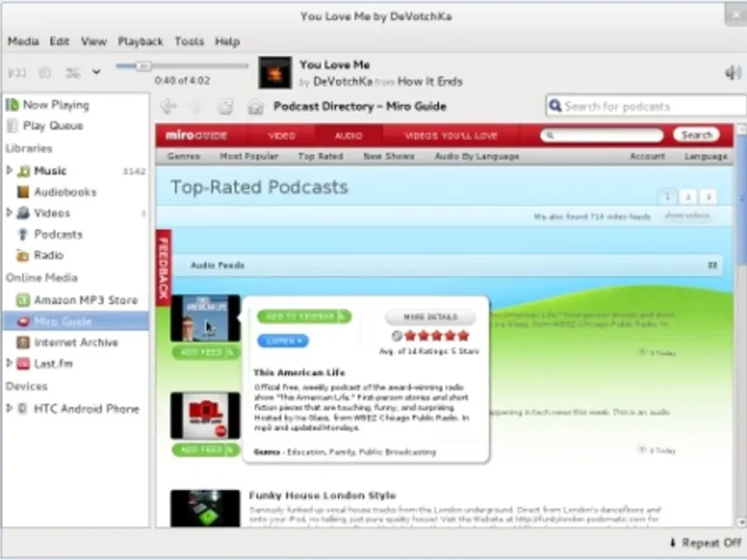Open Funky House London Style podcast title
The image size is (747, 560).
(322, 496)
